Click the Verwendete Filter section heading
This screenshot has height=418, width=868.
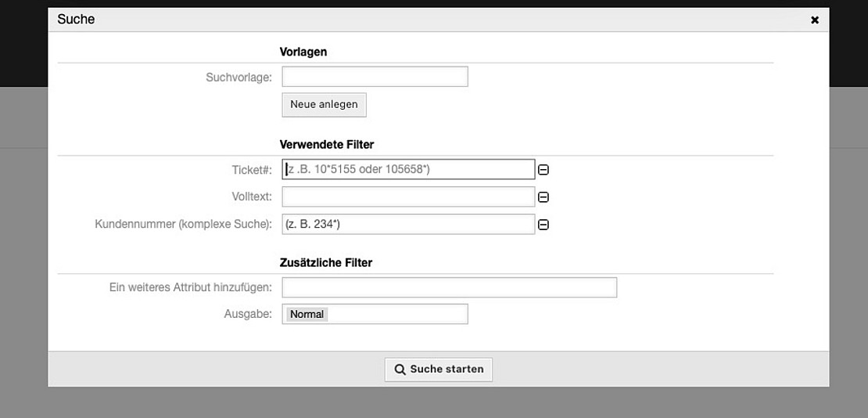pyautogui.click(x=326, y=145)
